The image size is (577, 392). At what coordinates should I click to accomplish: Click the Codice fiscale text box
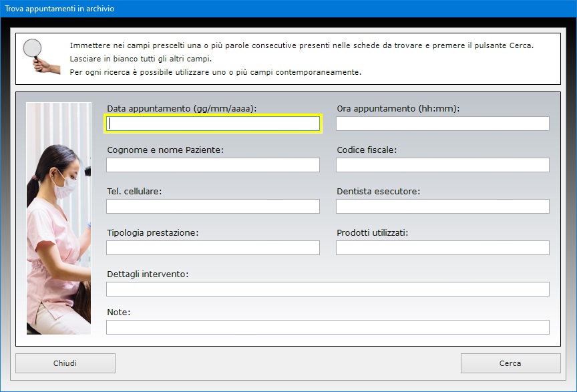442,165
